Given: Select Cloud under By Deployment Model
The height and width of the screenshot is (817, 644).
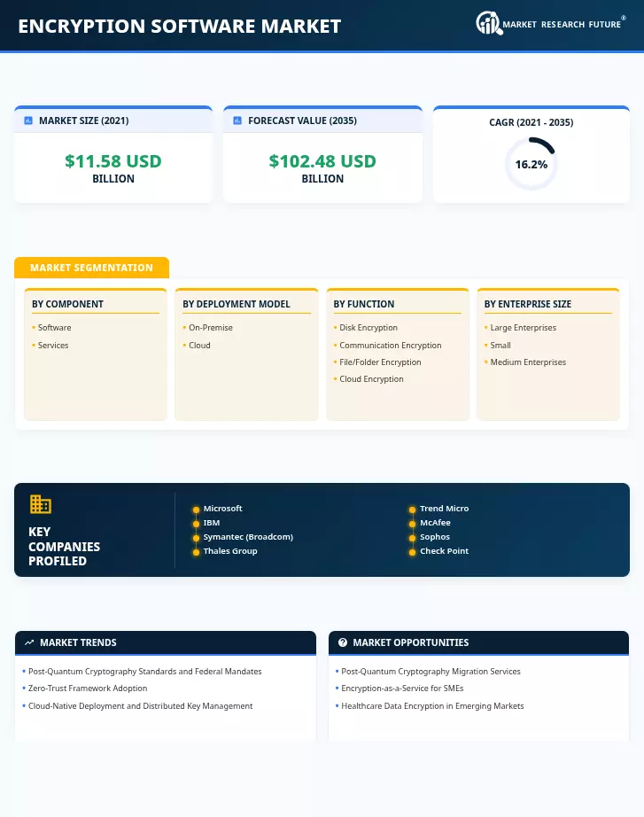Looking at the screenshot, I should [199, 346].
